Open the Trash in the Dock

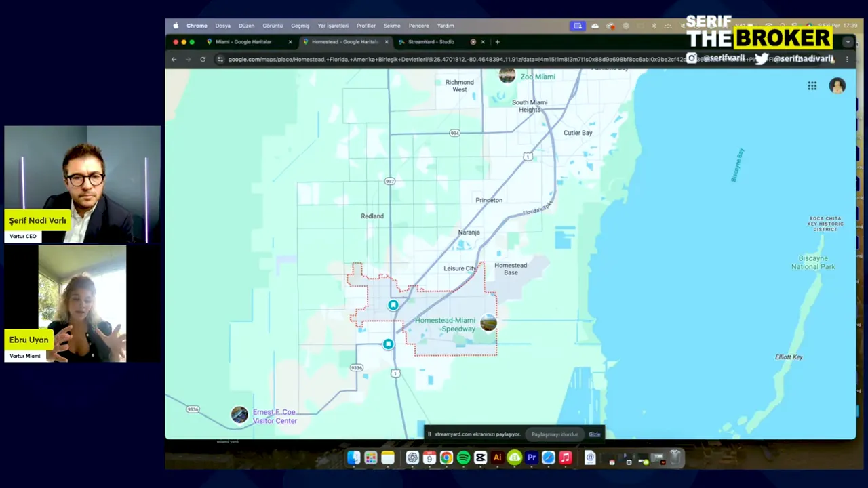(x=675, y=458)
